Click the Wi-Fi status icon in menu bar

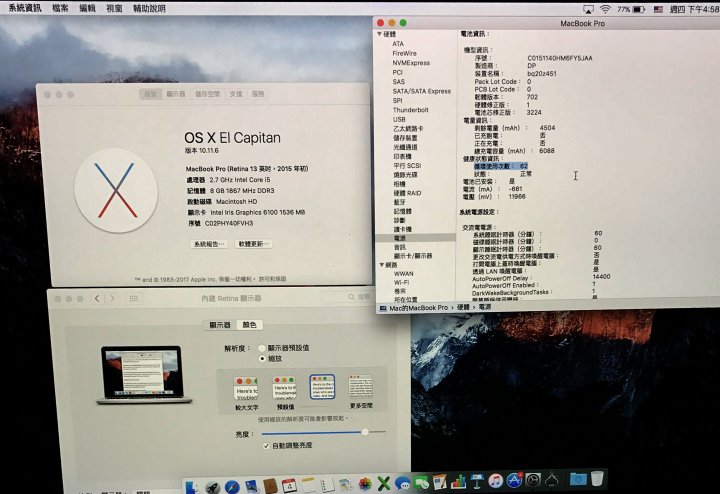click(605, 9)
